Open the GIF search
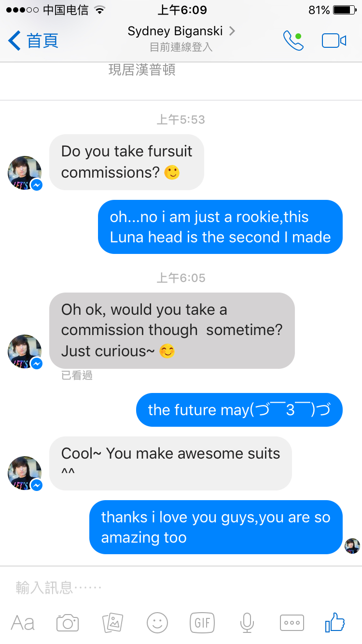The image size is (362, 644). (x=202, y=623)
